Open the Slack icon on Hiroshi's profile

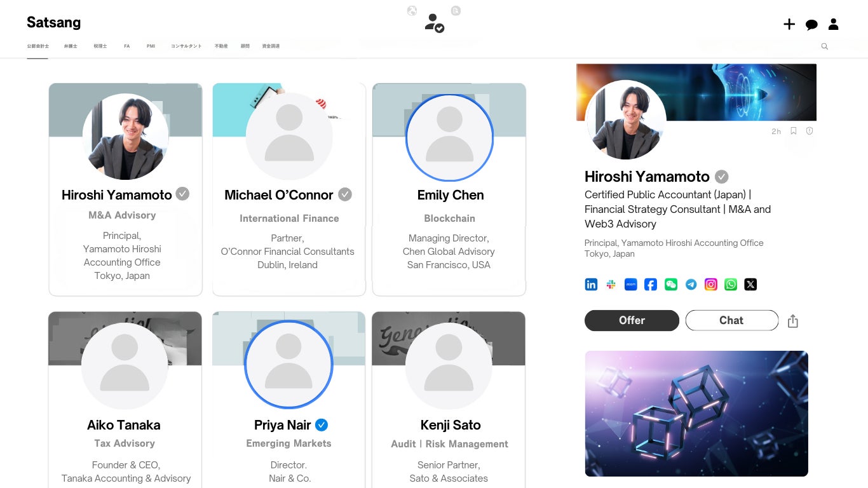pyautogui.click(x=611, y=285)
